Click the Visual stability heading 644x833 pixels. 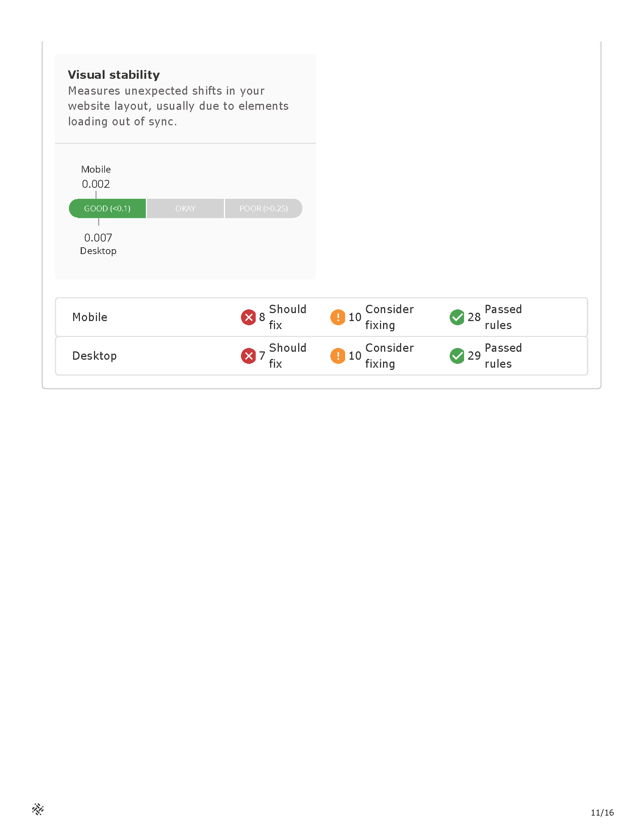coord(114,75)
